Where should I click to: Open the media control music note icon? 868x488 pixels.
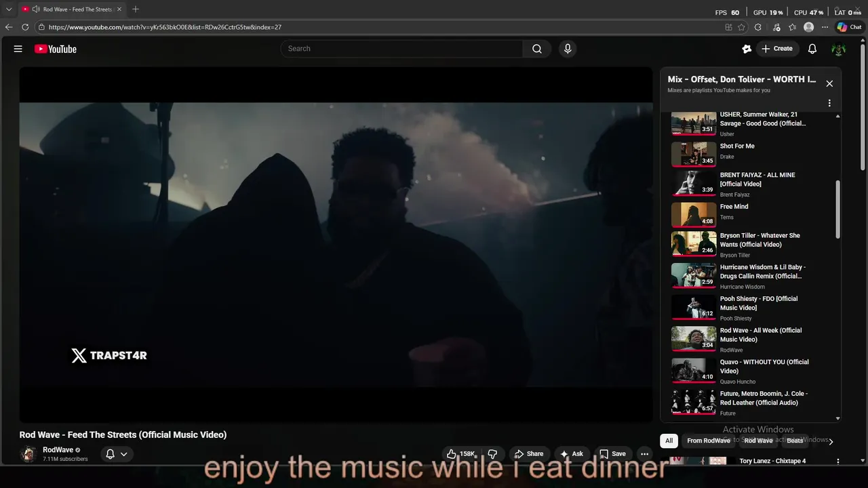point(775,27)
